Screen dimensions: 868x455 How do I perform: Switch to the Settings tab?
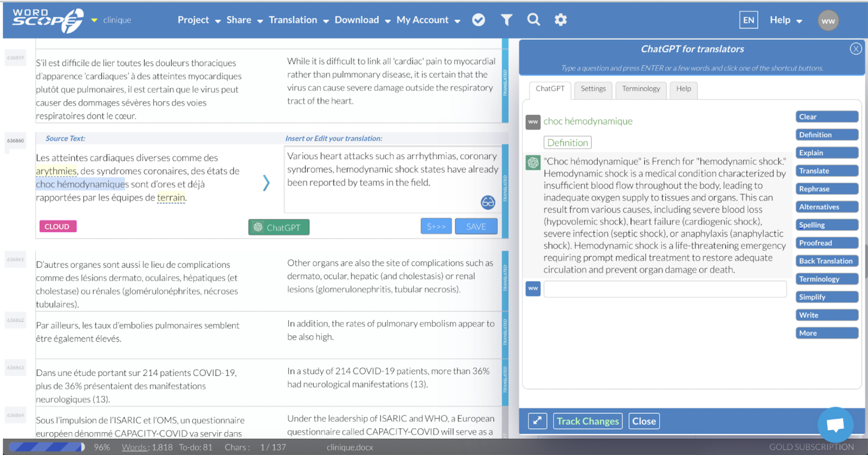(x=593, y=89)
